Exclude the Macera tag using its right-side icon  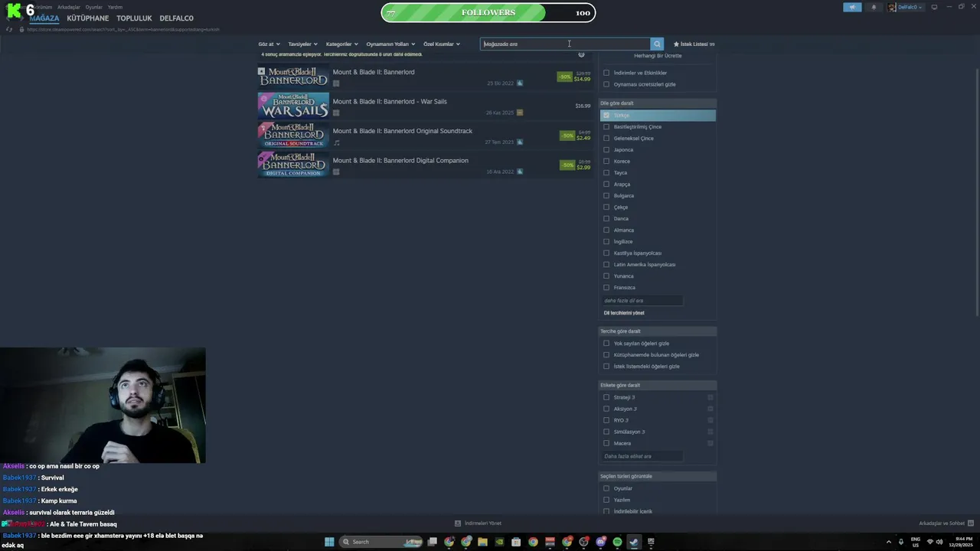pos(710,443)
